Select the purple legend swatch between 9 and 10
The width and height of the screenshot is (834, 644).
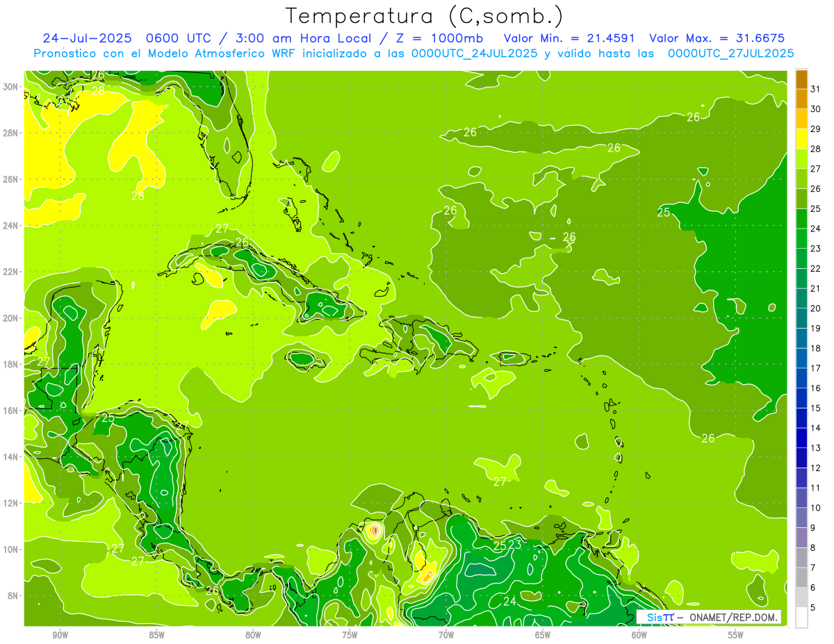pos(801,518)
